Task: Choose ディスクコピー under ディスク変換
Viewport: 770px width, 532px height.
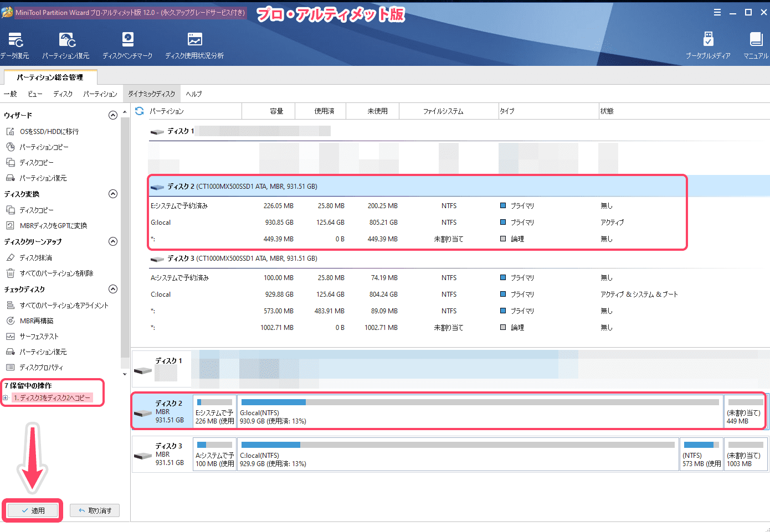Action: click(x=37, y=210)
